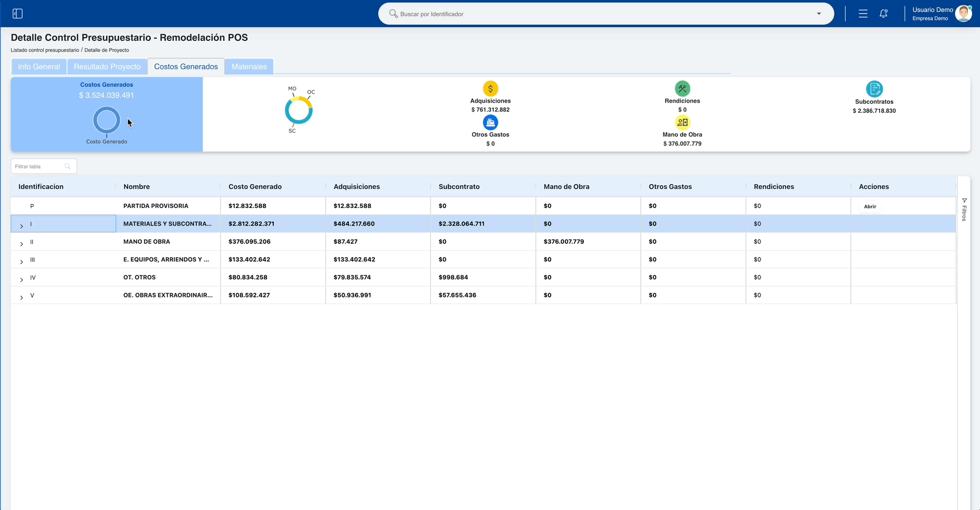The width and height of the screenshot is (980, 510).
Task: Open the hamburger menu icon
Action: coord(863,14)
